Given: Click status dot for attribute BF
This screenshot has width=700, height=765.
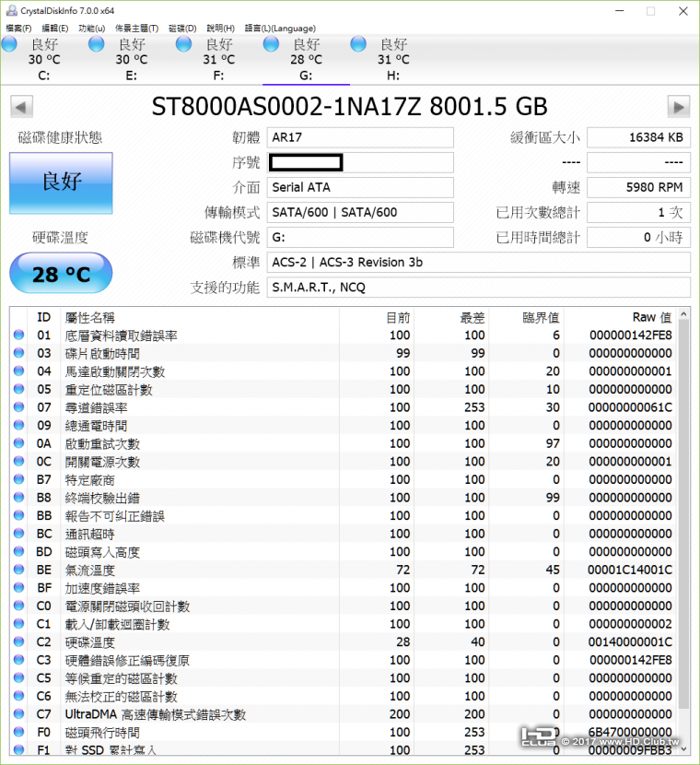Looking at the screenshot, I should (19, 587).
